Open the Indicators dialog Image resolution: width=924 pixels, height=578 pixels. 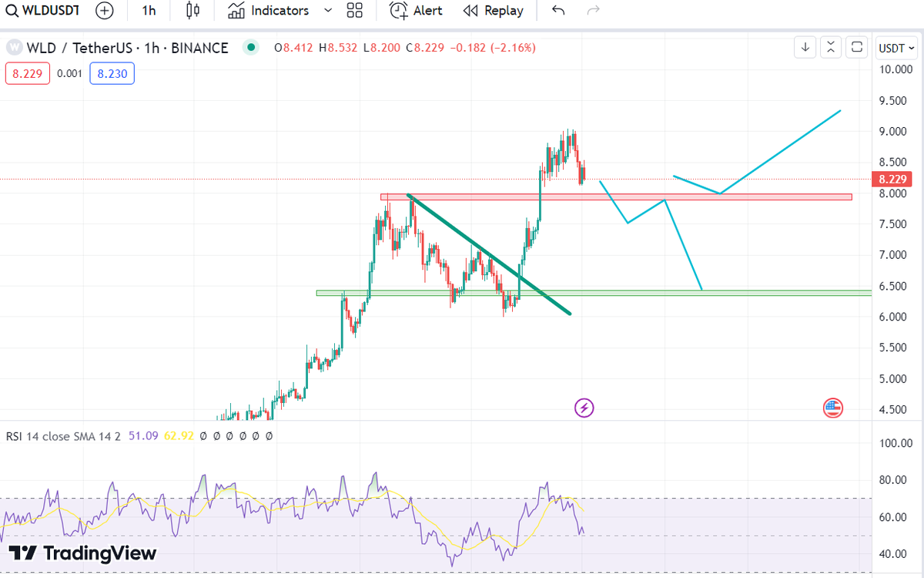(x=268, y=11)
